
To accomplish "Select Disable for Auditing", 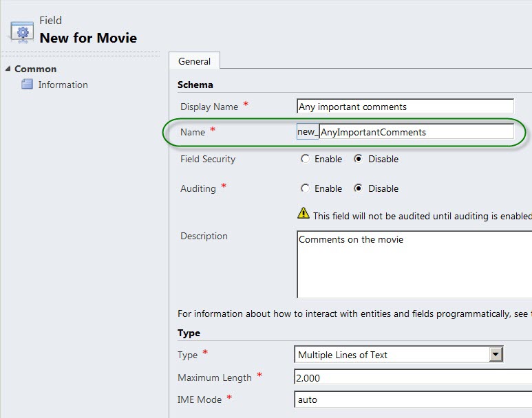I will [359, 188].
